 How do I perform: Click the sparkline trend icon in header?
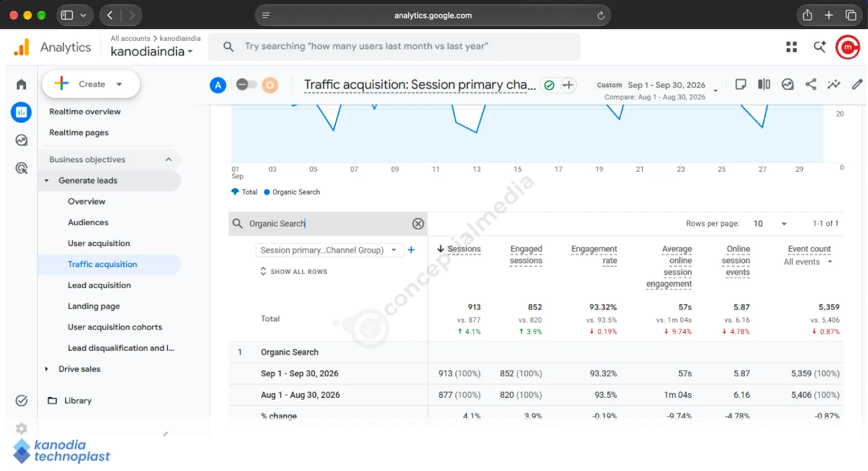tap(834, 84)
